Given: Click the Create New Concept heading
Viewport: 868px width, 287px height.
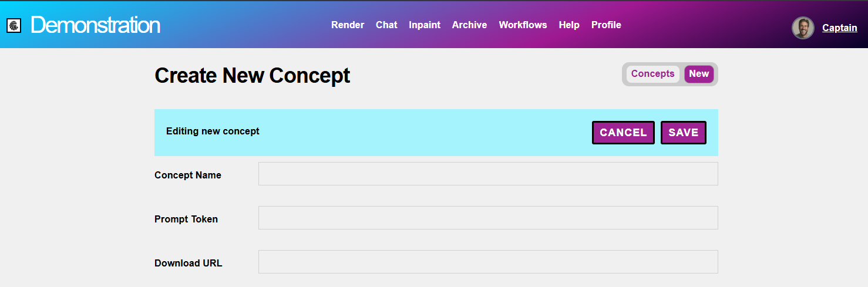Looking at the screenshot, I should pyautogui.click(x=252, y=76).
